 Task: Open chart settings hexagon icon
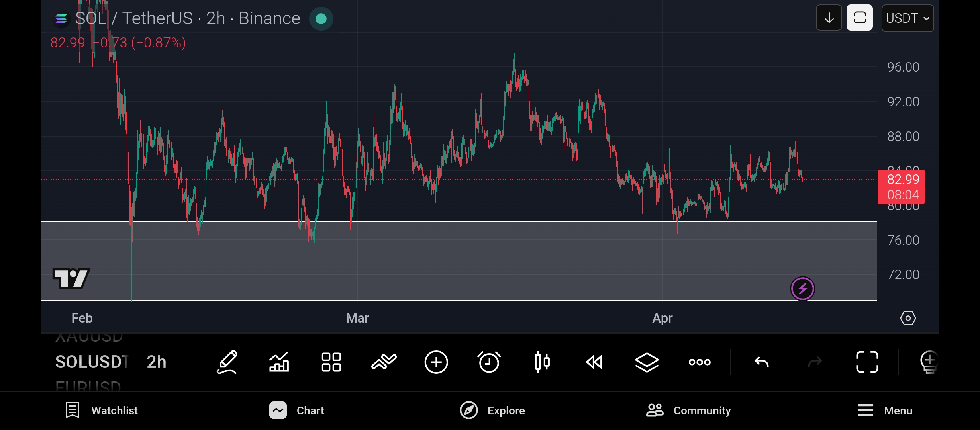pos(908,318)
